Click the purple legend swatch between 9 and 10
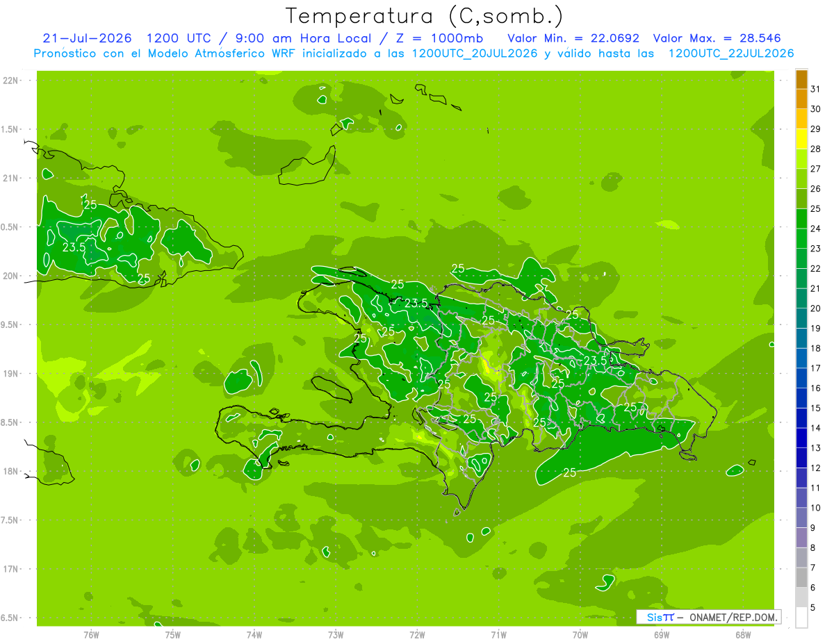This screenshot has height=644, width=834. (801, 518)
